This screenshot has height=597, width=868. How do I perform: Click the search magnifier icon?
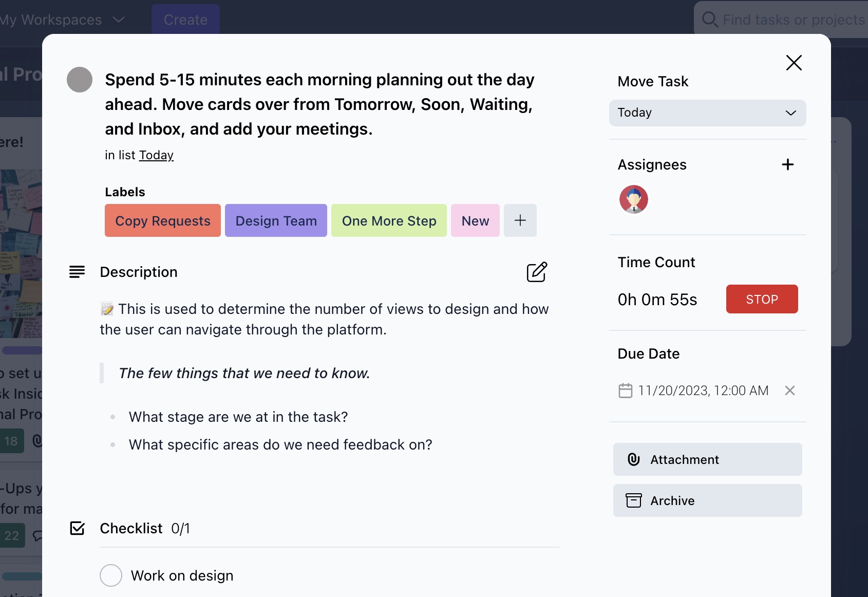click(709, 20)
